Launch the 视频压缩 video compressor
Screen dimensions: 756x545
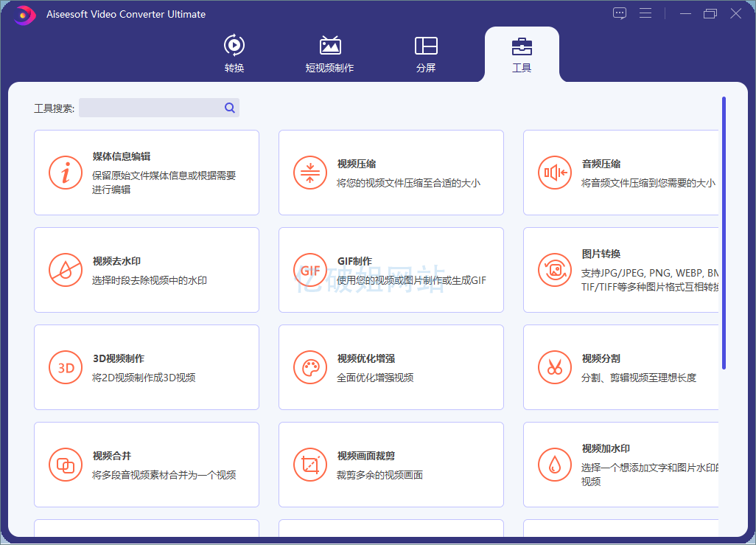point(391,172)
